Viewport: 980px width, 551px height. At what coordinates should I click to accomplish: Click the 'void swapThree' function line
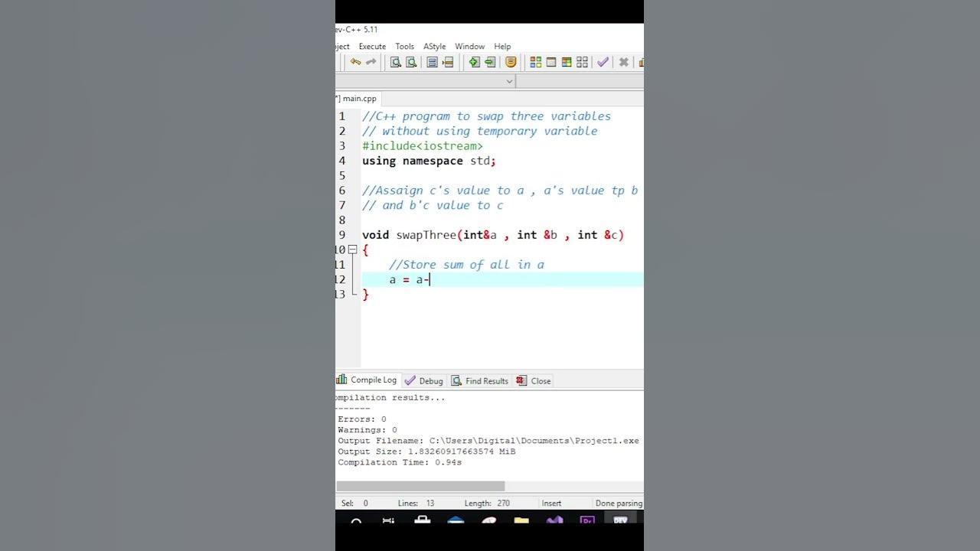[493, 235]
